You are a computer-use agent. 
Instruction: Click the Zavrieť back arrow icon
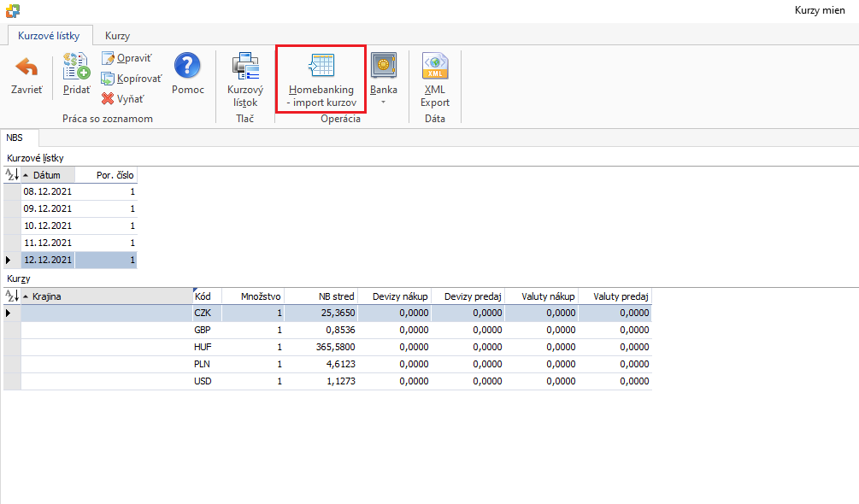[x=26, y=67]
